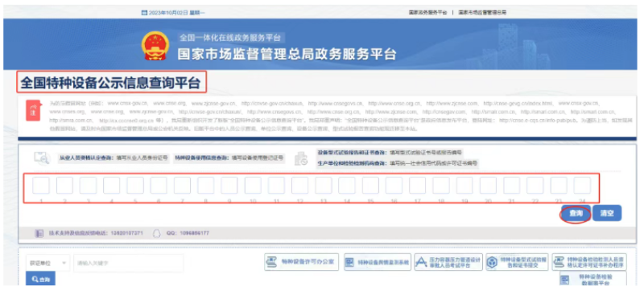Click the calendar icon beside the date
Viewport: 644px width, 299px height.
pyautogui.click(x=144, y=13)
